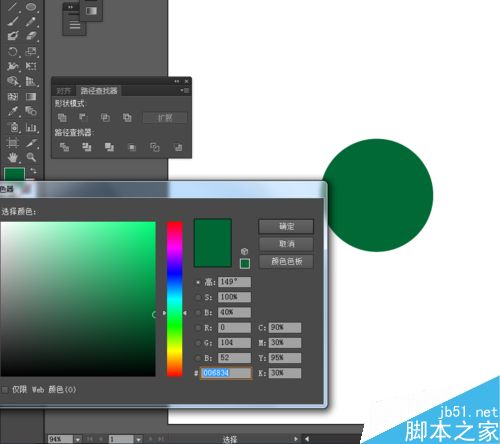Viewport: 500px width, 444px height.
Task: Enable the Web-only colors checkbox
Action: coord(4,390)
